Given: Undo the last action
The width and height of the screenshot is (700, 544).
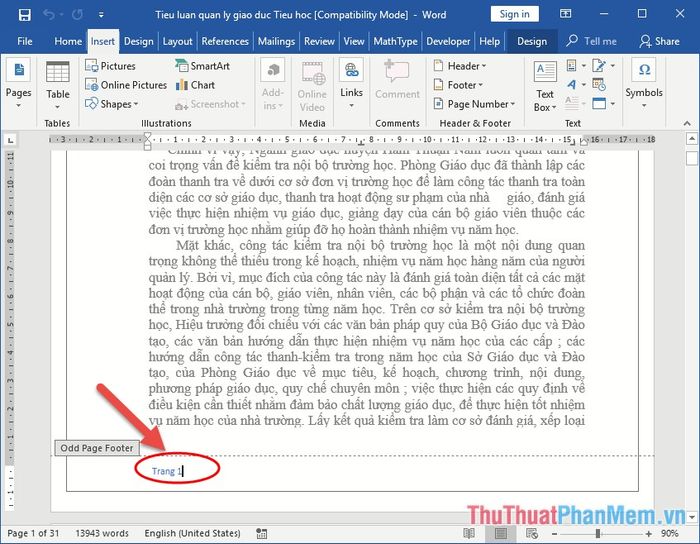Looking at the screenshot, I should pos(49,15).
